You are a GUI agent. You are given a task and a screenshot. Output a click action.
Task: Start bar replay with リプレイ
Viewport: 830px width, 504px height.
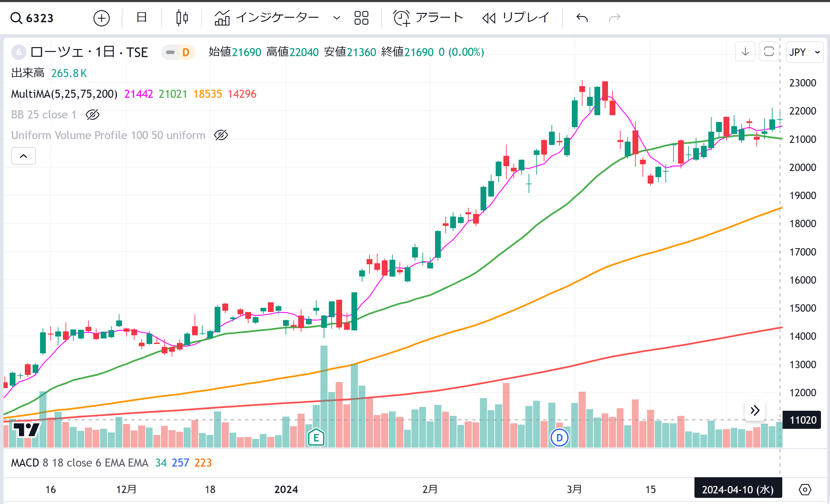(x=516, y=17)
